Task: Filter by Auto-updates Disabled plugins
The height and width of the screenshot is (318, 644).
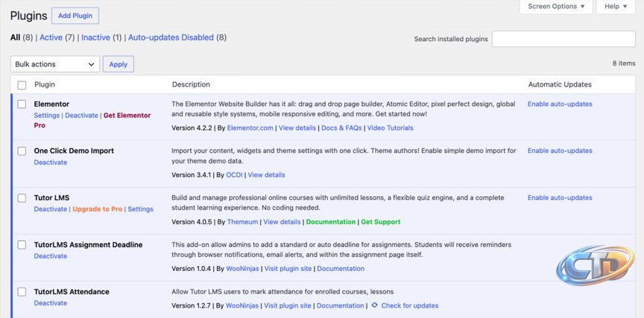Action: (171, 37)
